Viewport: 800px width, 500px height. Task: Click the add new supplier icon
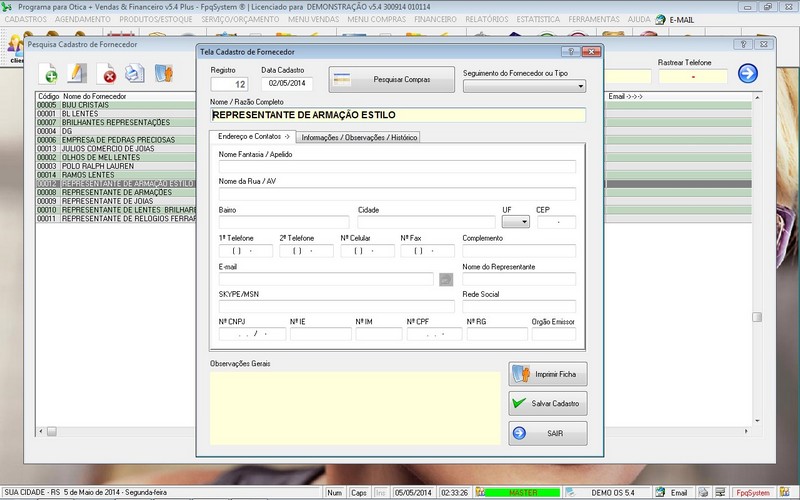pyautogui.click(x=49, y=73)
